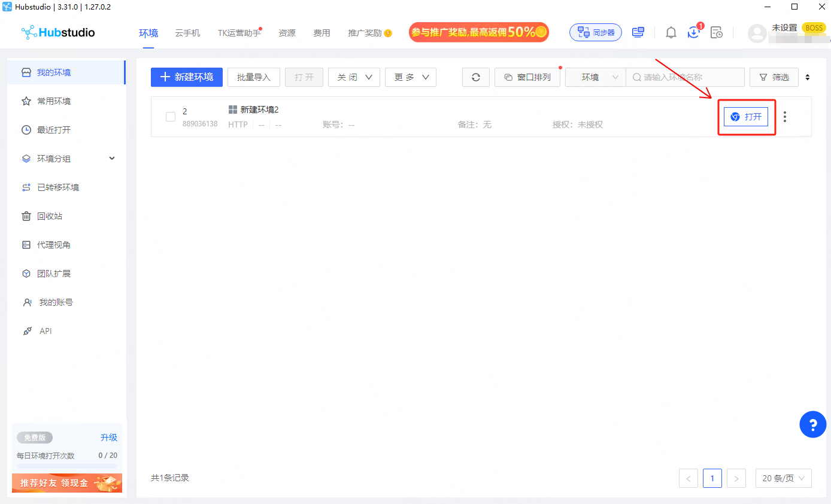Open the 更多 dropdown menu
831x504 pixels.
(411, 77)
